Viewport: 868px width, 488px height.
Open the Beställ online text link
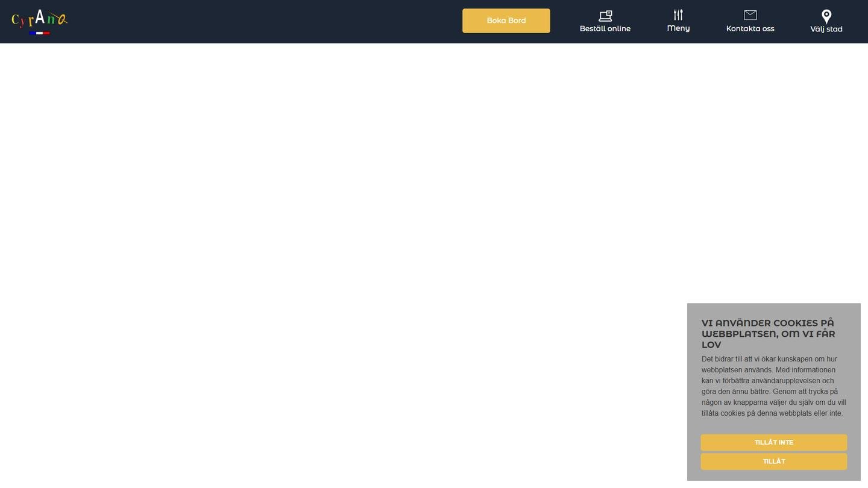coord(605,29)
